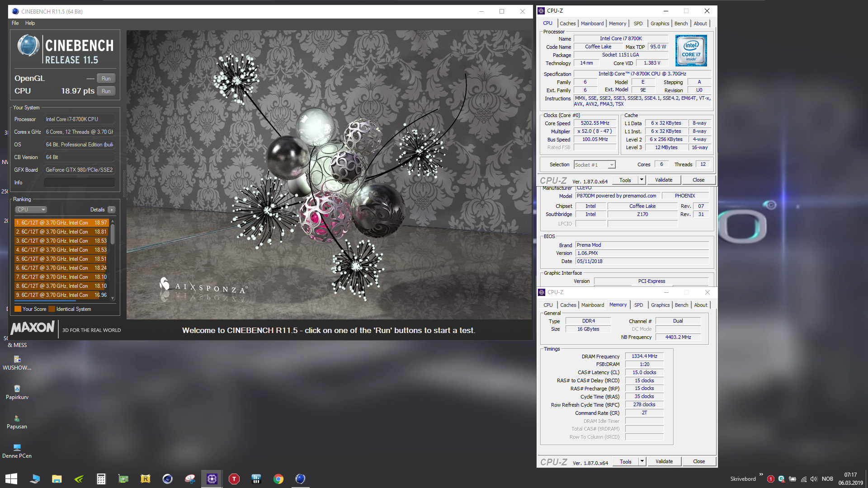This screenshot has width=868, height=488.
Task: Open About tab in lower CPU-Z window
Action: pos(701,305)
